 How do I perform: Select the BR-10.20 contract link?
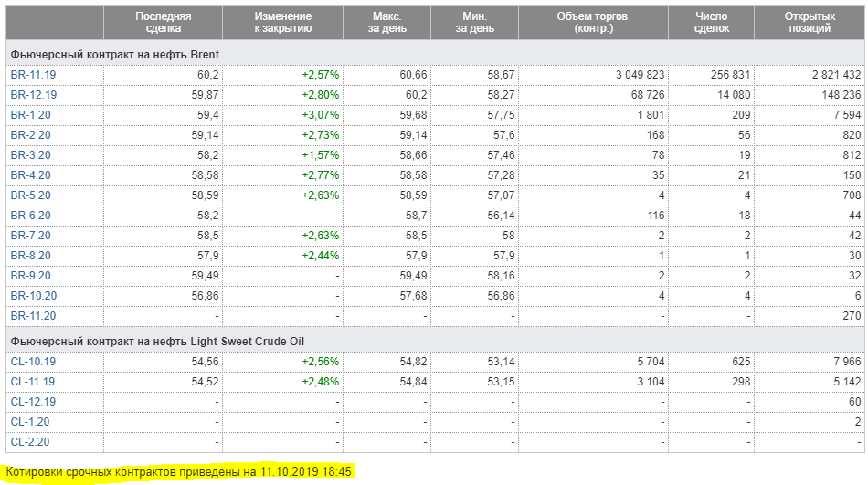click(34, 296)
